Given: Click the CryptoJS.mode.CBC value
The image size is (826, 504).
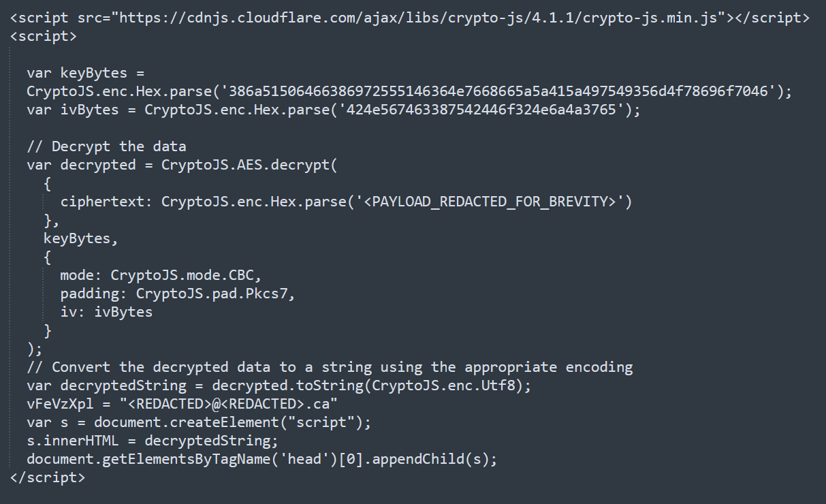Looking at the screenshot, I should [x=186, y=275].
